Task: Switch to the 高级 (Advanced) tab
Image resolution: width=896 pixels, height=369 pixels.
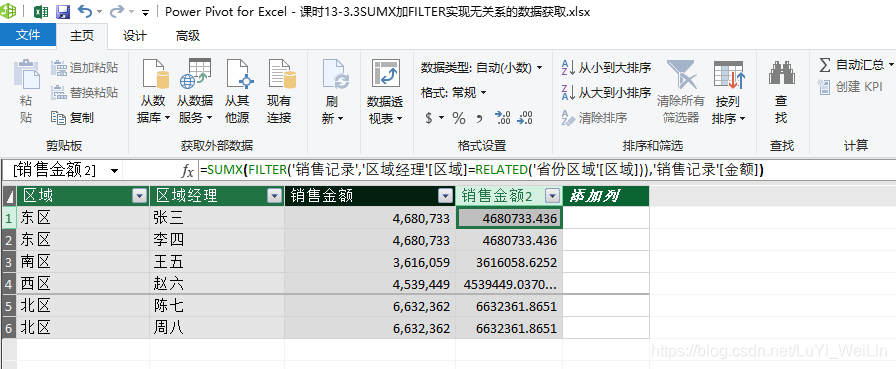Action: [188, 35]
